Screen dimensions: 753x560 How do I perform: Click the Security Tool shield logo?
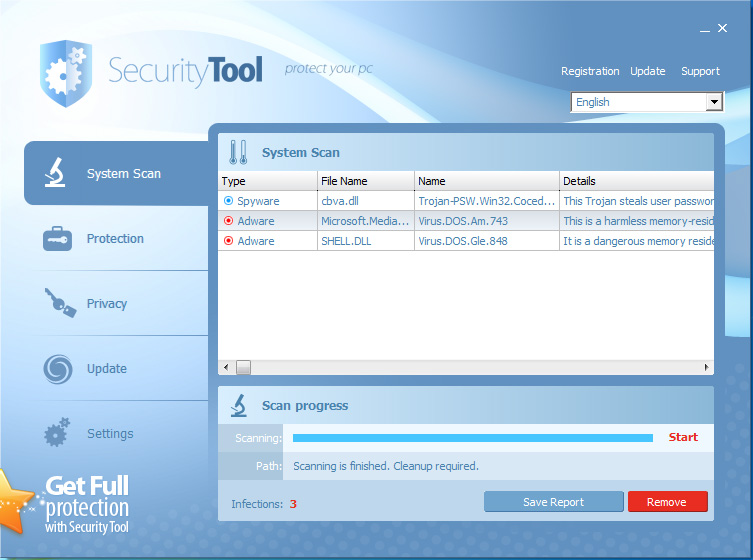(66, 73)
